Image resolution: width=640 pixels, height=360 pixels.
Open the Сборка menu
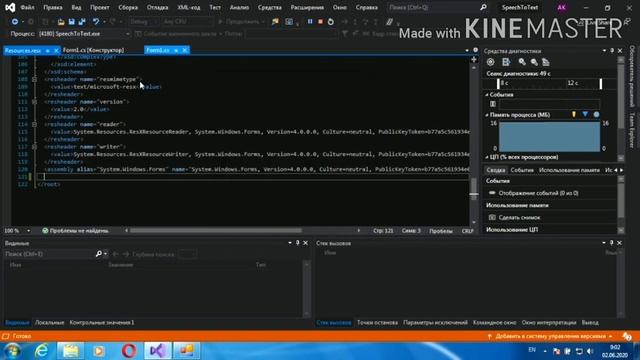pos(128,7)
